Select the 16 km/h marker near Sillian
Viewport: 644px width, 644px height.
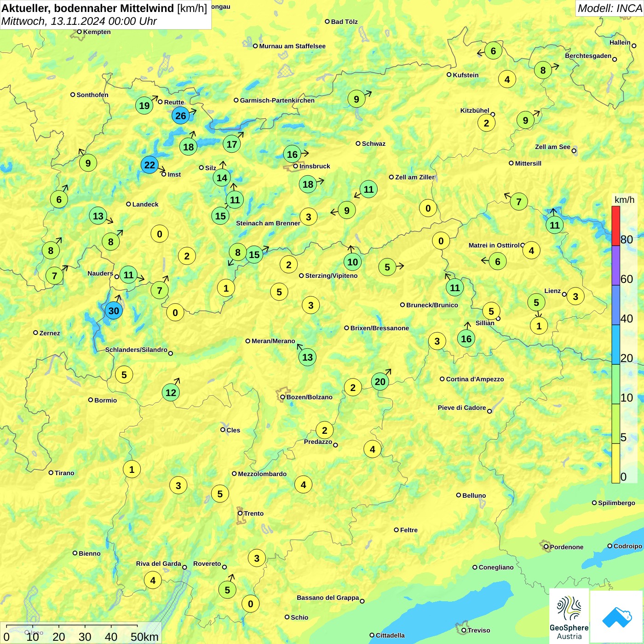466,339
